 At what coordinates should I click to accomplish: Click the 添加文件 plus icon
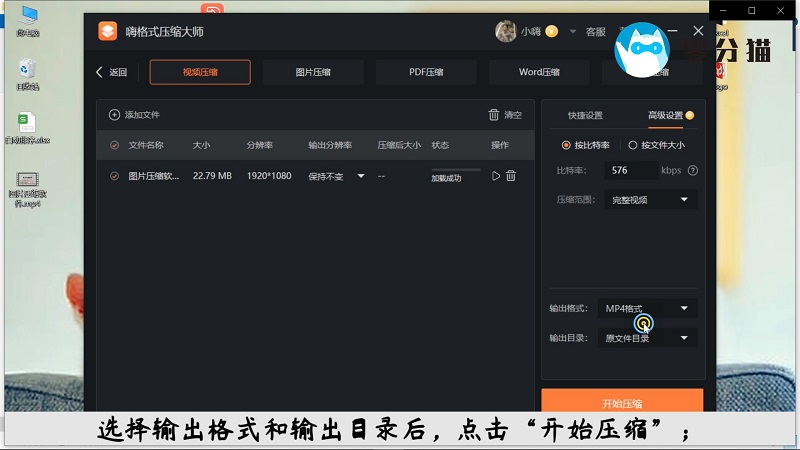pos(114,115)
